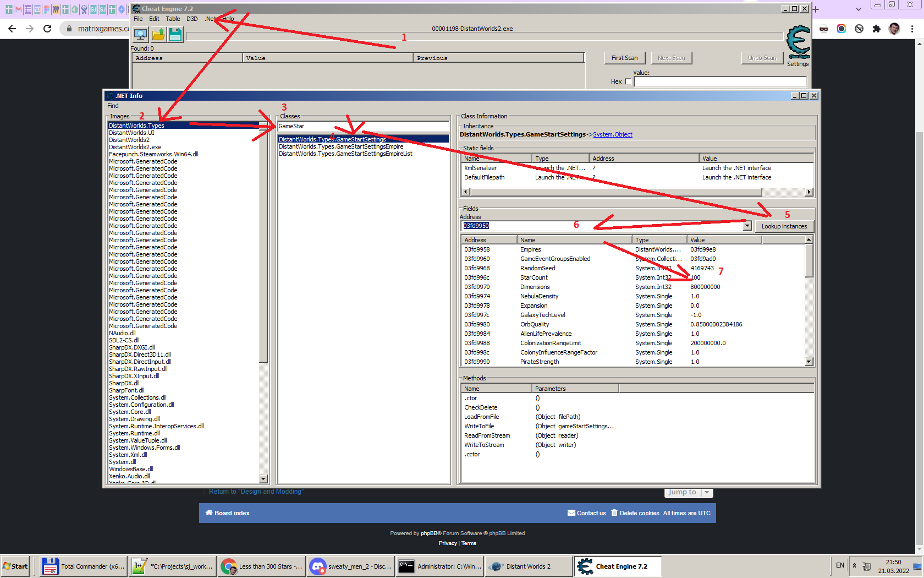Open the D3D menu in Cheat Engine
The height and width of the screenshot is (578, 924).
192,19
